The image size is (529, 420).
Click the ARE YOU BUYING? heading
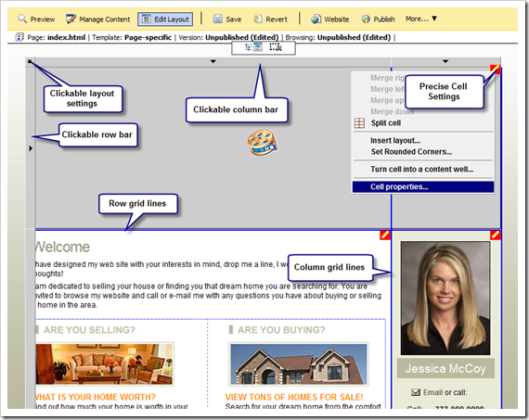tap(281, 330)
